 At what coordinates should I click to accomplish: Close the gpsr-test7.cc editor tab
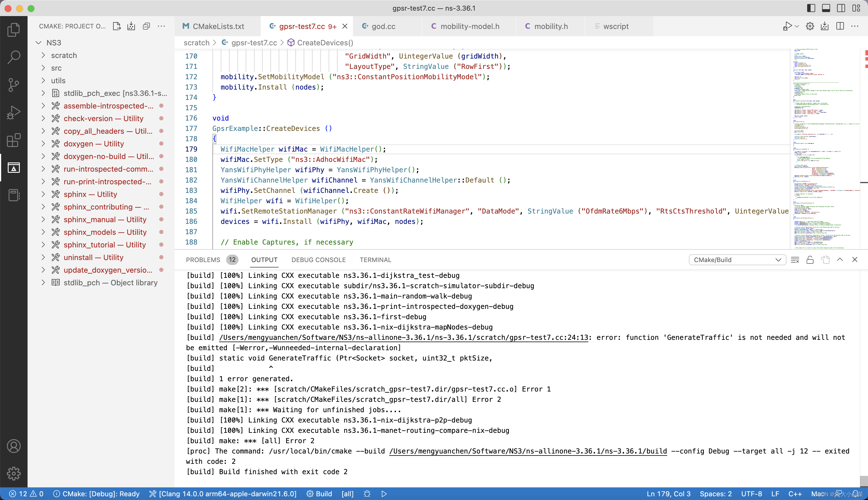[345, 26]
